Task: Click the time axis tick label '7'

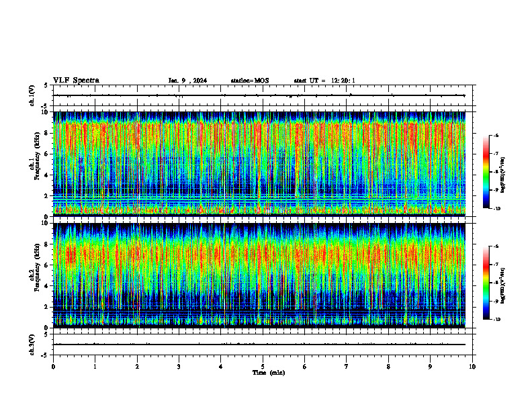Action: (347, 367)
